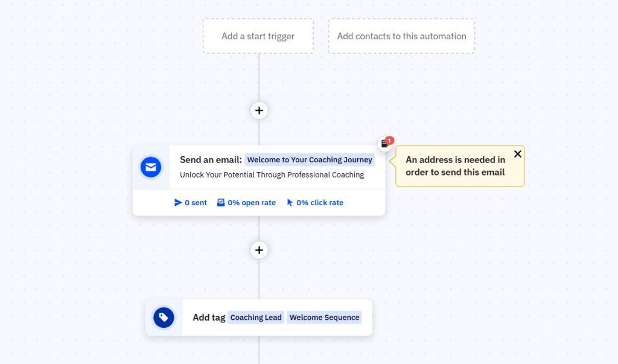Click the Unlock Your Potential preview text
This screenshot has width=618, height=364.
[x=272, y=174]
